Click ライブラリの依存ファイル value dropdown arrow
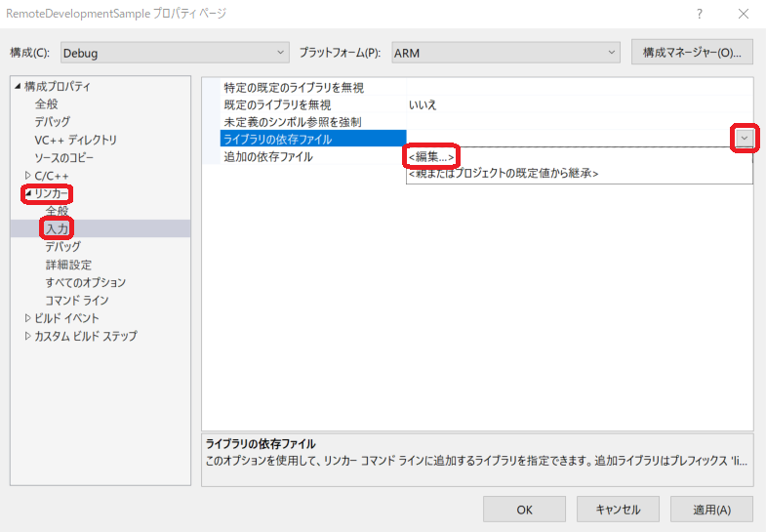 tap(744, 139)
